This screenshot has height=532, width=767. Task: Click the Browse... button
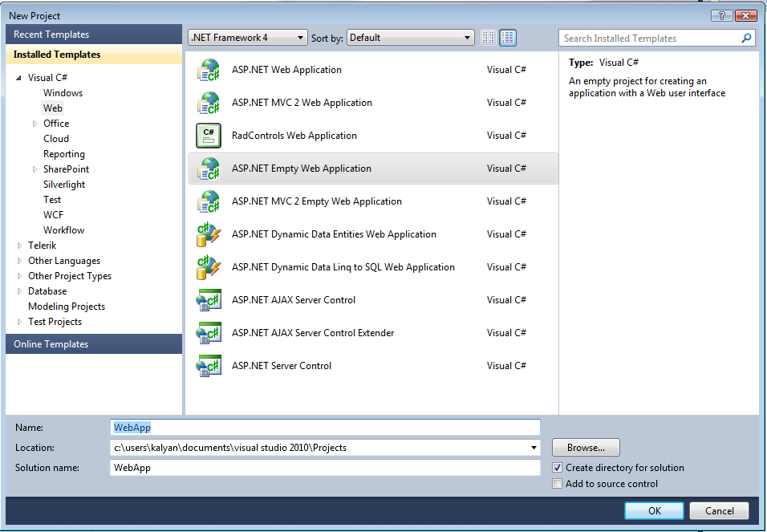586,447
